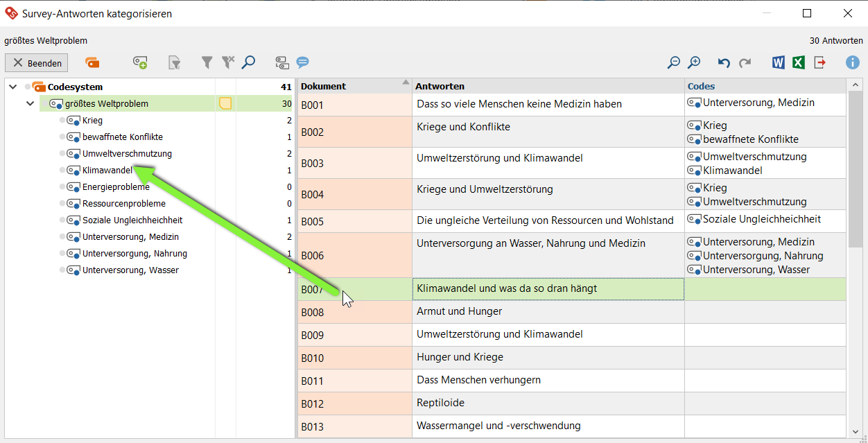Click the empty Codes cell of row B009

tap(765, 335)
